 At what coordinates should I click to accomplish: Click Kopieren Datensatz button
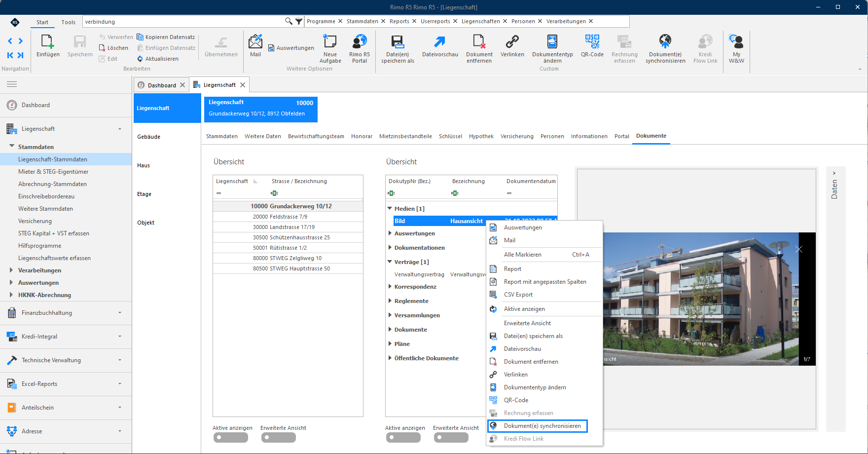(x=166, y=37)
